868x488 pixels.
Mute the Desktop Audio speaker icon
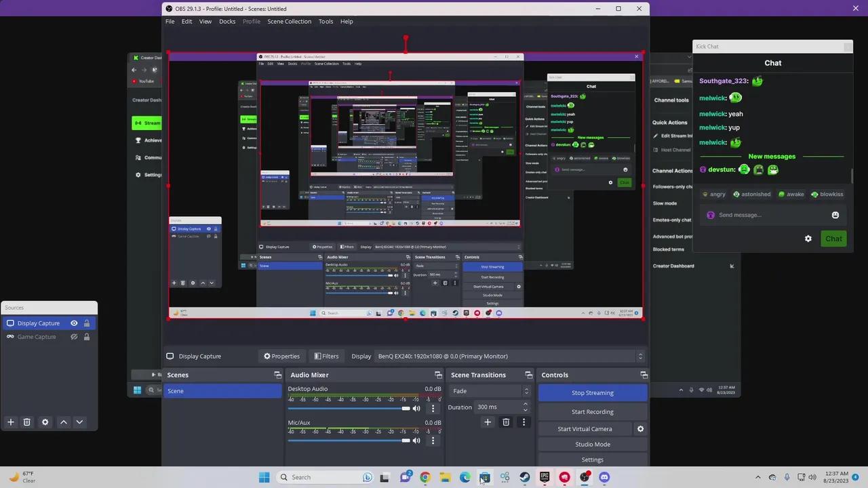416,408
